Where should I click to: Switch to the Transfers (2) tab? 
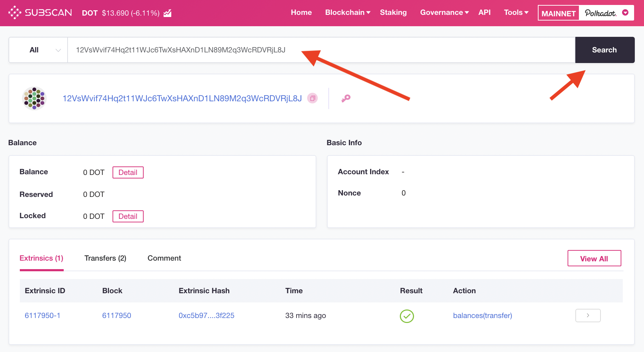pyautogui.click(x=105, y=258)
